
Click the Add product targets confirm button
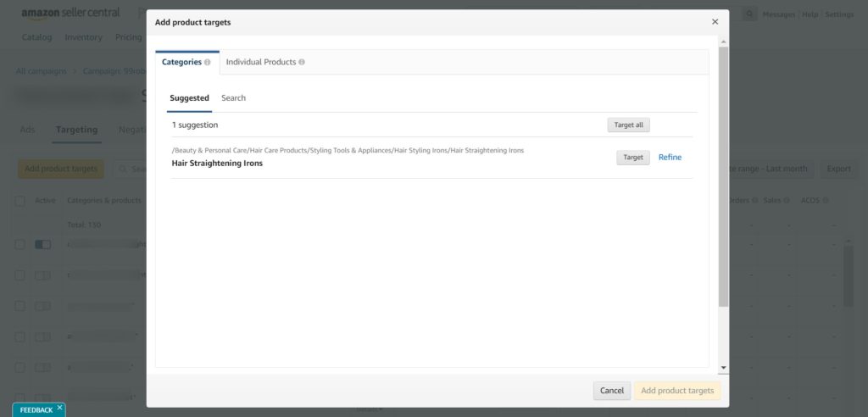677,391
